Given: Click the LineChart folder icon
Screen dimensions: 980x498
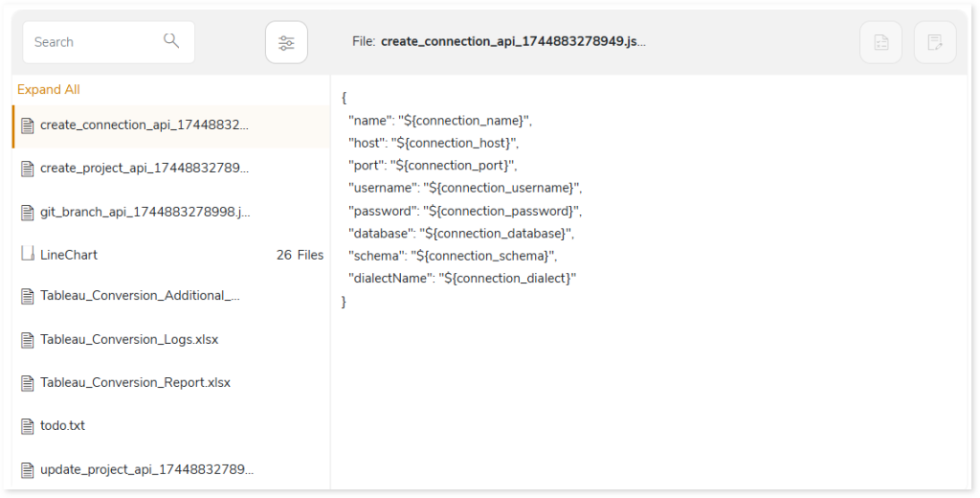Looking at the screenshot, I should [x=28, y=254].
